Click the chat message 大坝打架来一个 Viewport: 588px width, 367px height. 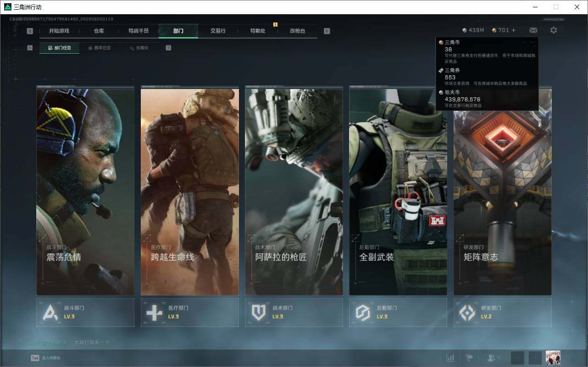(x=92, y=342)
